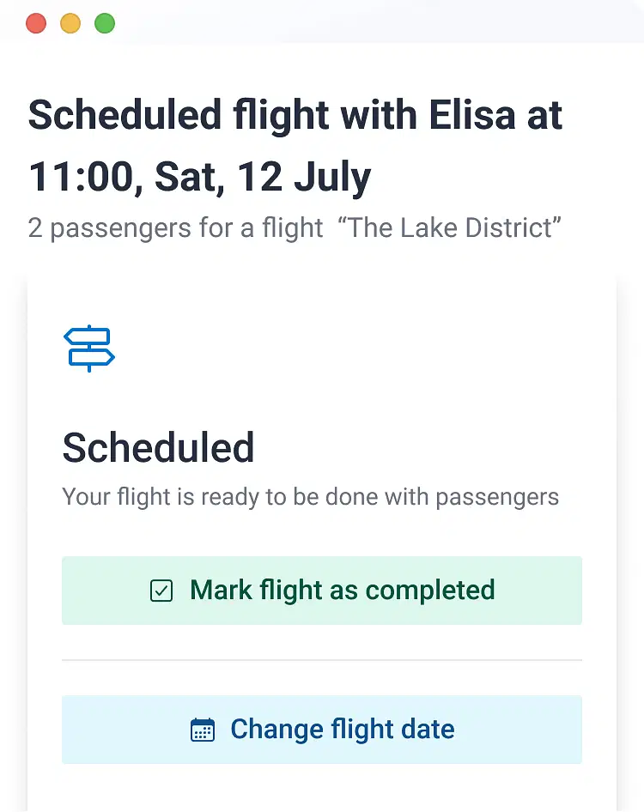
Task: Click the blue signpost status icon
Action: click(x=89, y=348)
